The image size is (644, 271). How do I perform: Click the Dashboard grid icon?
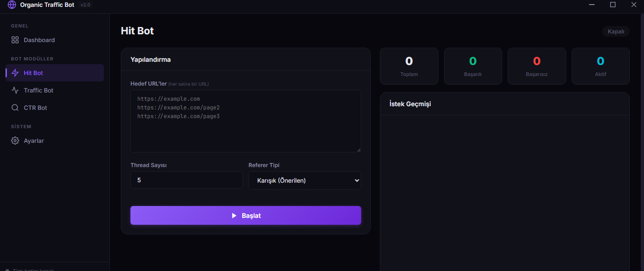15,40
